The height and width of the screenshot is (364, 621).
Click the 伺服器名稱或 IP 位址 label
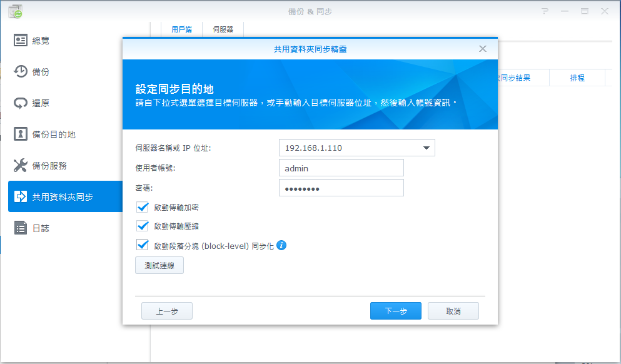(173, 148)
